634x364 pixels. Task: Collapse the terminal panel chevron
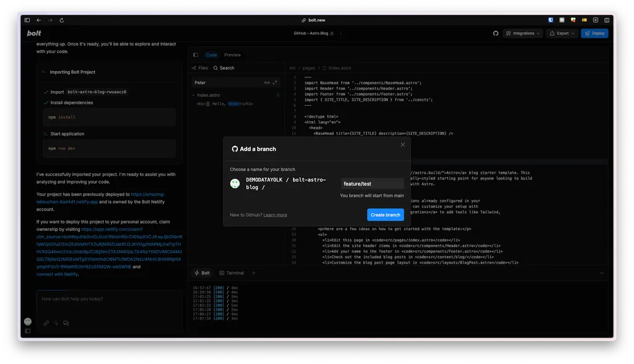(x=602, y=273)
